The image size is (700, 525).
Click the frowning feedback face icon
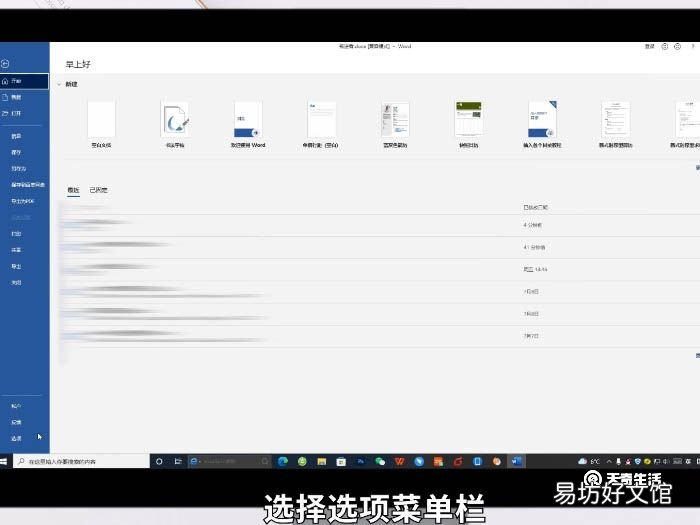tap(678, 46)
